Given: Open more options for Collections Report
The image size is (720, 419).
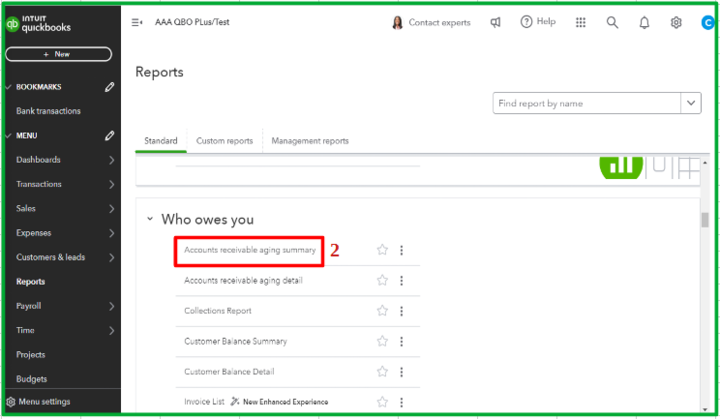Looking at the screenshot, I should point(402,311).
